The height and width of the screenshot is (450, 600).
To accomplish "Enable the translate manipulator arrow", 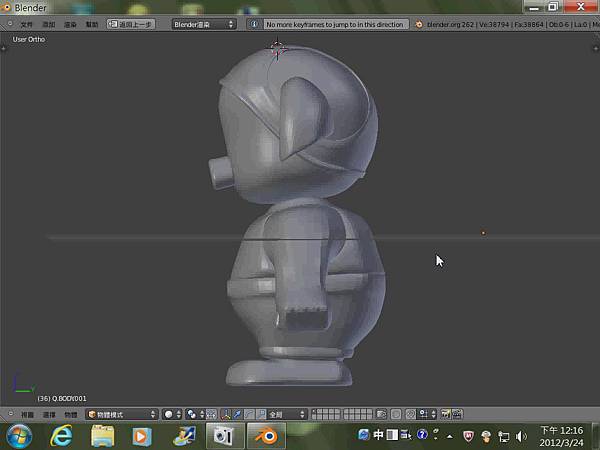I will coord(237,414).
